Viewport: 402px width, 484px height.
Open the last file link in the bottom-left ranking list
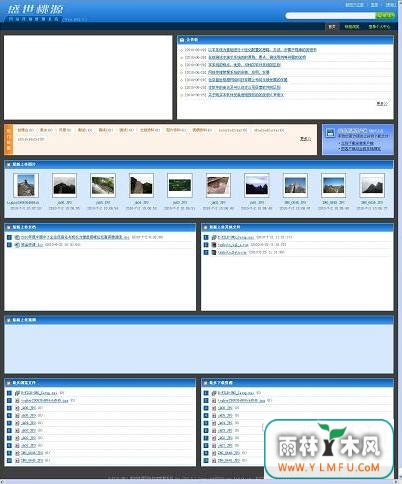coord(32,461)
